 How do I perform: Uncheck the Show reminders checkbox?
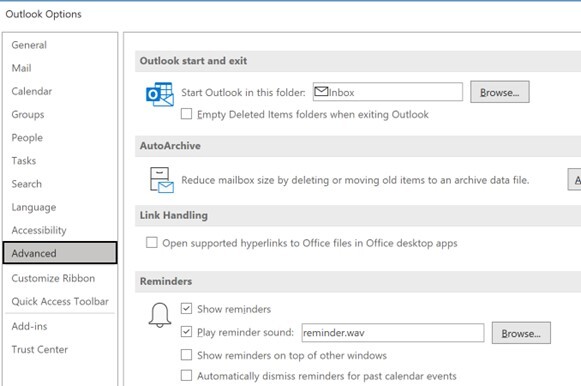point(186,309)
